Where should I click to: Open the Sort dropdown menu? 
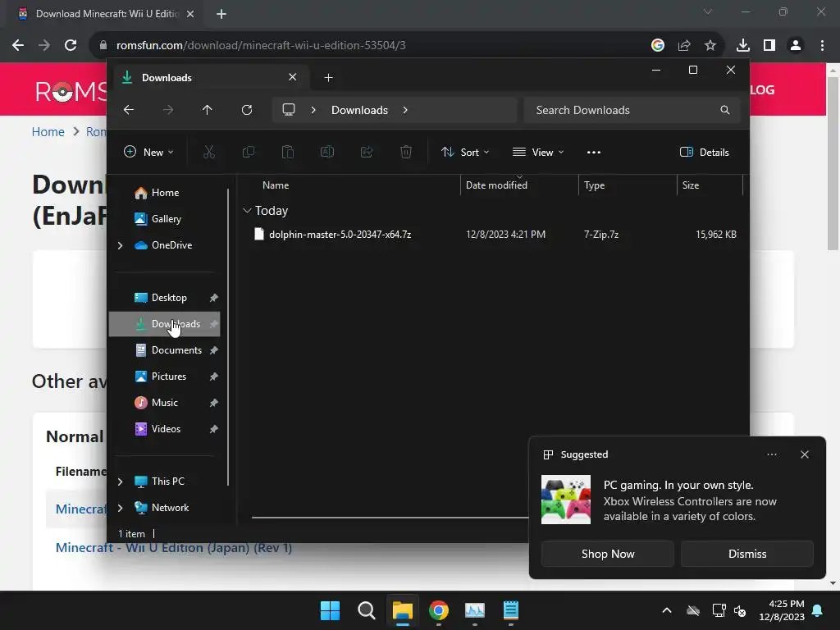(x=465, y=152)
